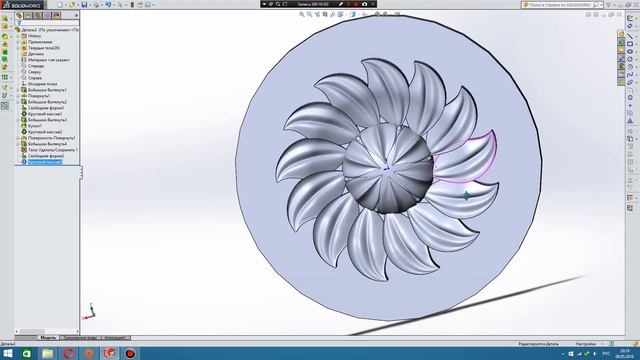640x360 pixels.
Task: Click the screen recorder taskbar icon
Action: coord(130,353)
